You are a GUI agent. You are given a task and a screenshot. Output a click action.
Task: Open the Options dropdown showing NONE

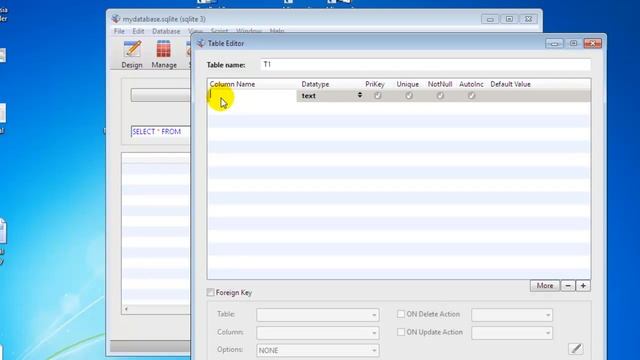pos(318,350)
